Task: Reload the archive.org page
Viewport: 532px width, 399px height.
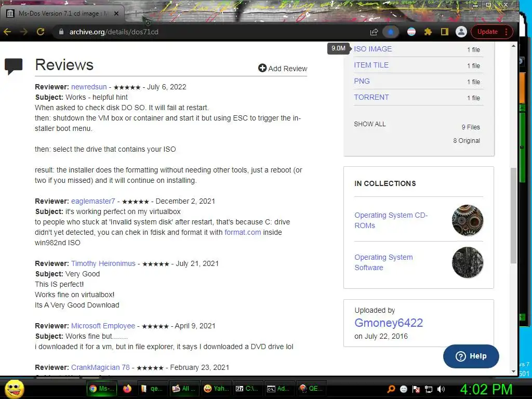Action: pos(41,32)
